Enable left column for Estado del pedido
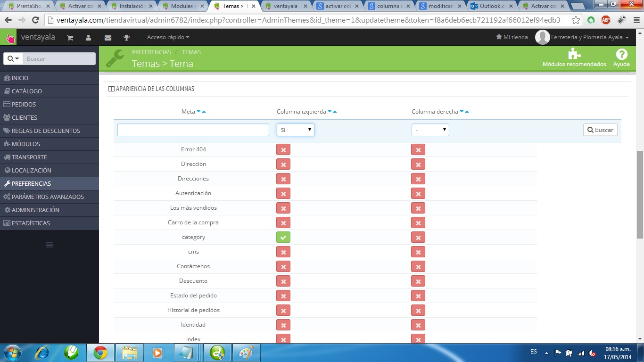This screenshot has width=644, height=362. tap(283, 296)
